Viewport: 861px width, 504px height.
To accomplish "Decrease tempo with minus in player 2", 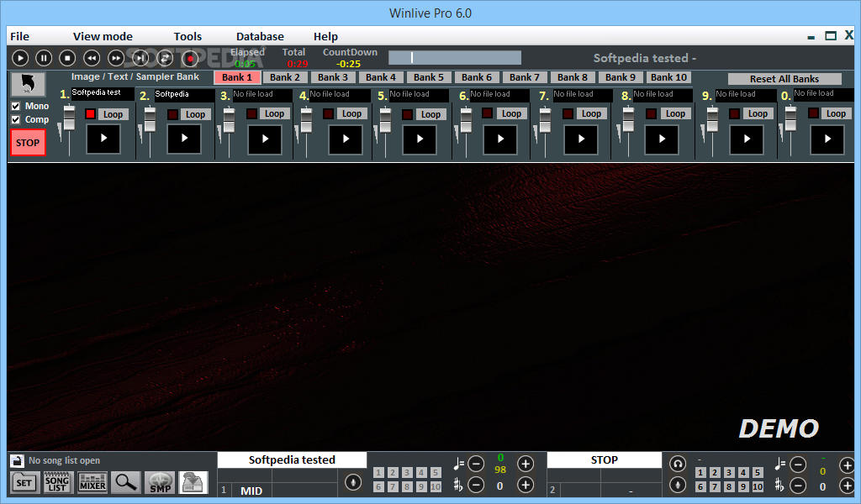I will tap(798, 465).
